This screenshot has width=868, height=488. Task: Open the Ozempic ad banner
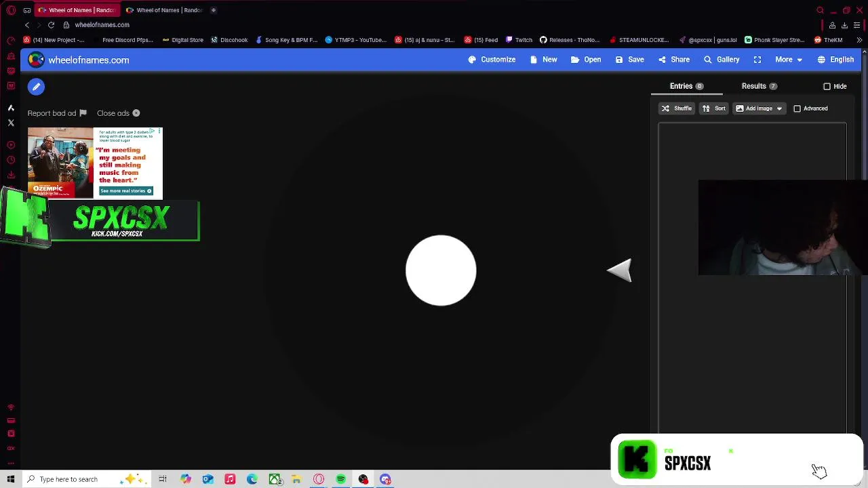coord(95,163)
